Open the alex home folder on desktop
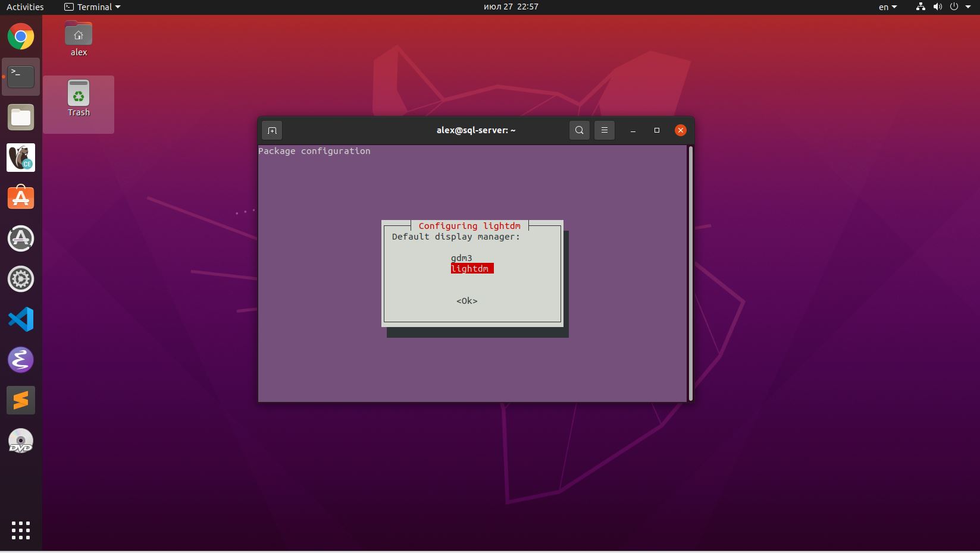980x553 pixels. 79,39
